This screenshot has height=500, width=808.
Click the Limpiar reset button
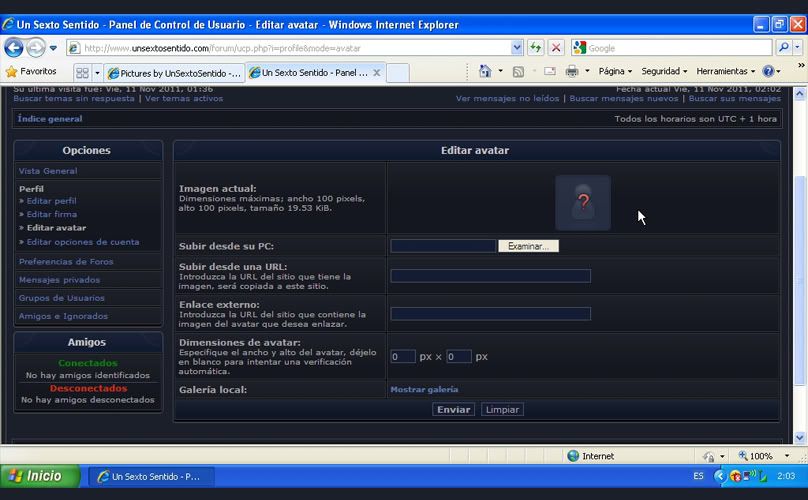(502, 409)
